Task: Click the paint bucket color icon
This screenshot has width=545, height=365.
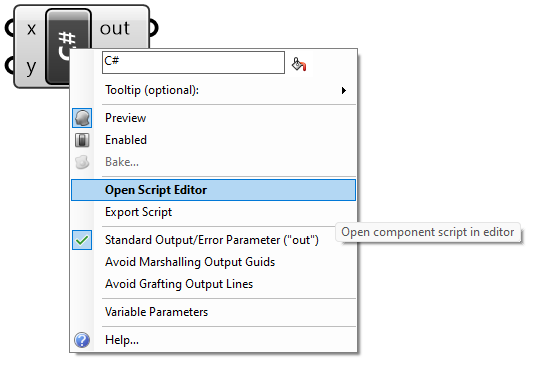Action: point(299,64)
